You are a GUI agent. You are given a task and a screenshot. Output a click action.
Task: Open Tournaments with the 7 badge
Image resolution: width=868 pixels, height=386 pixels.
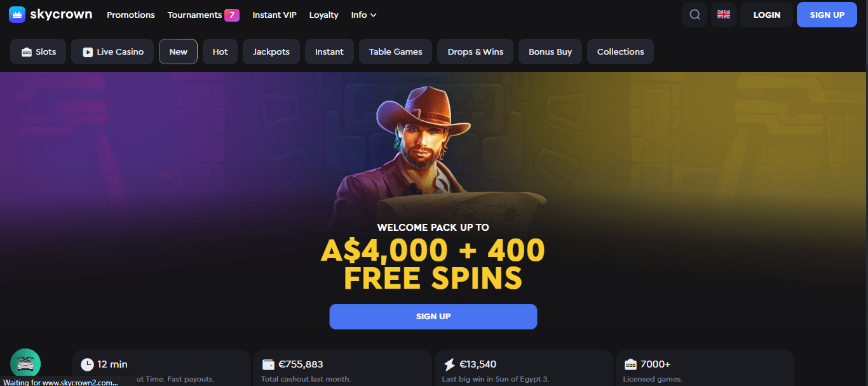[203, 15]
